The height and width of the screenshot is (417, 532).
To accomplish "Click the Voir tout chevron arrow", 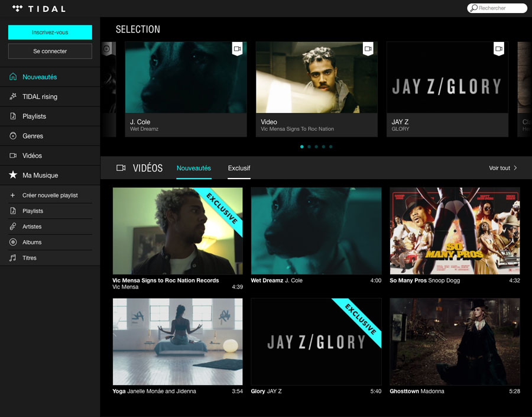I will tap(515, 168).
